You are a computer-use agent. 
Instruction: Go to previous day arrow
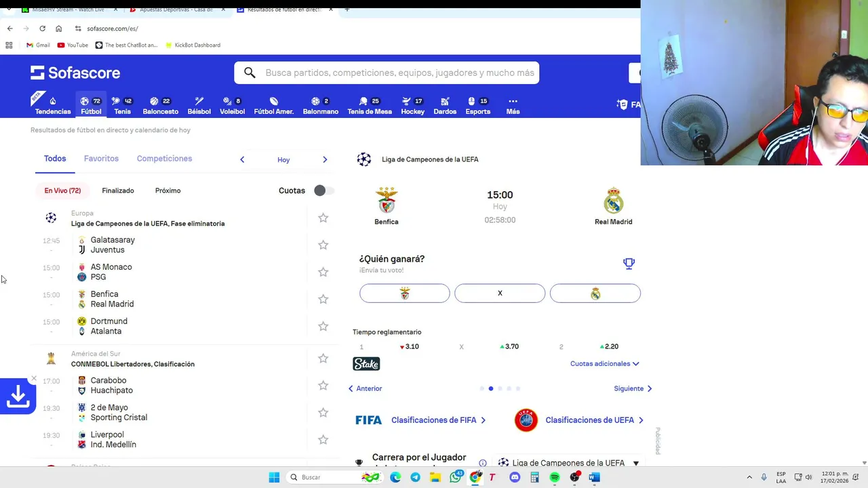[242, 159]
